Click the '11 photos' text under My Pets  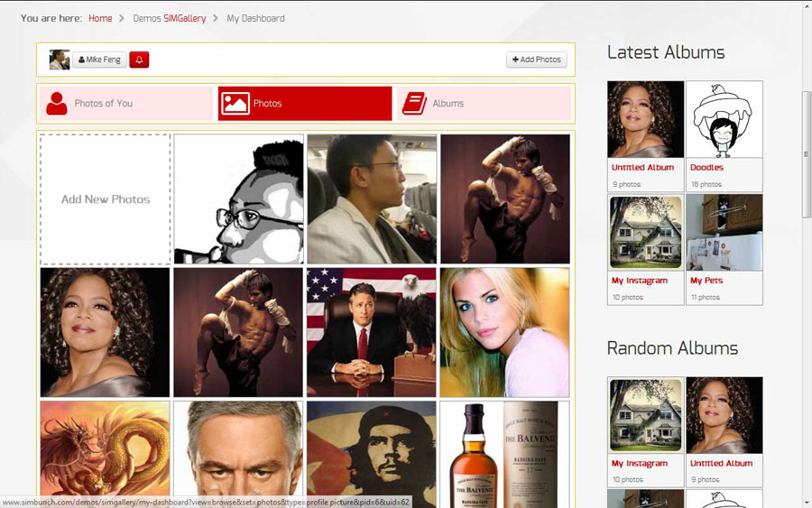pyautogui.click(x=706, y=297)
